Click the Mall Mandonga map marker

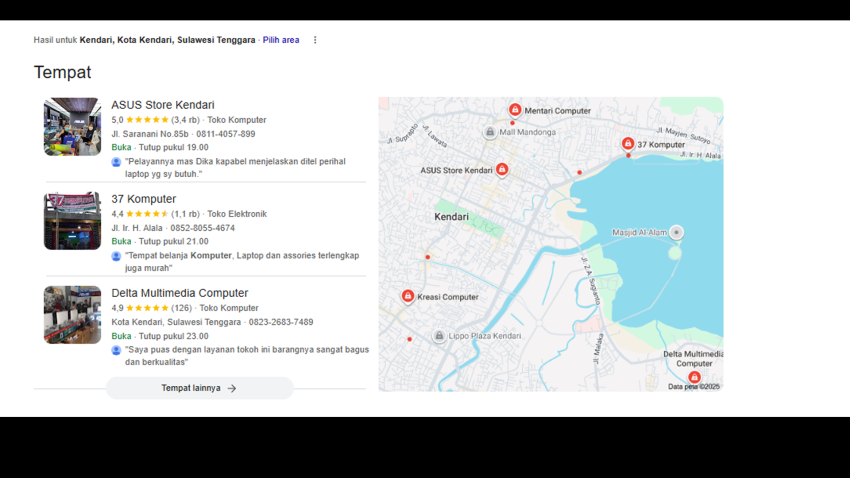coord(490,132)
